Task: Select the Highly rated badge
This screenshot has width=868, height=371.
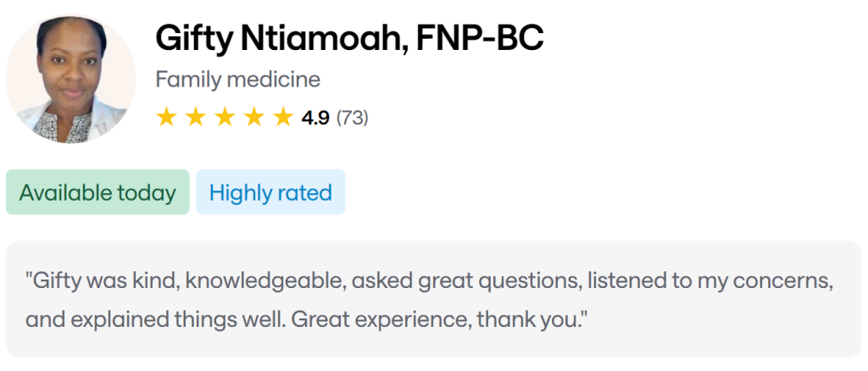Action: click(x=270, y=192)
